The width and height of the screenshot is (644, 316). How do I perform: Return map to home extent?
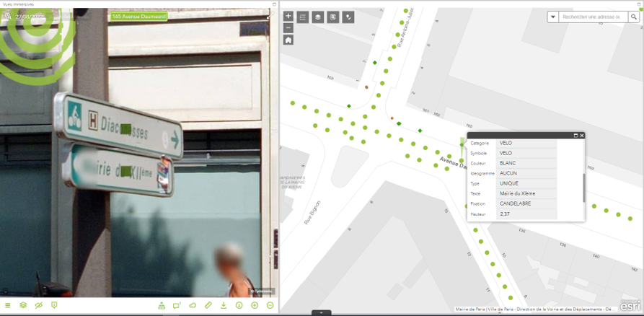pos(288,40)
